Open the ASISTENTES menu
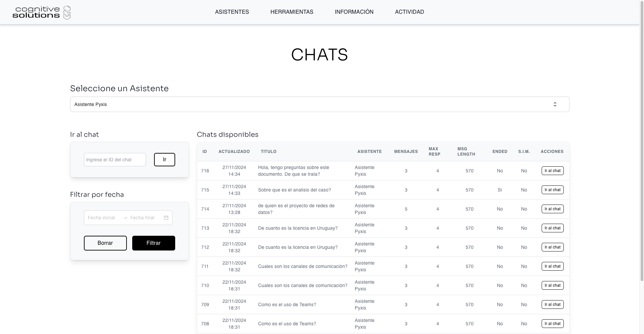Viewport: 644px width, 334px height. point(232,12)
